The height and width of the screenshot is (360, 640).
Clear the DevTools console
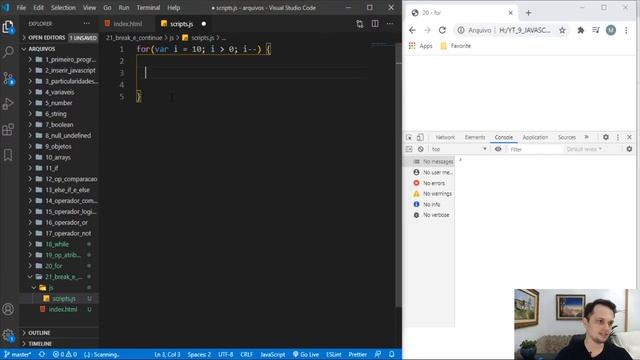[420, 149]
